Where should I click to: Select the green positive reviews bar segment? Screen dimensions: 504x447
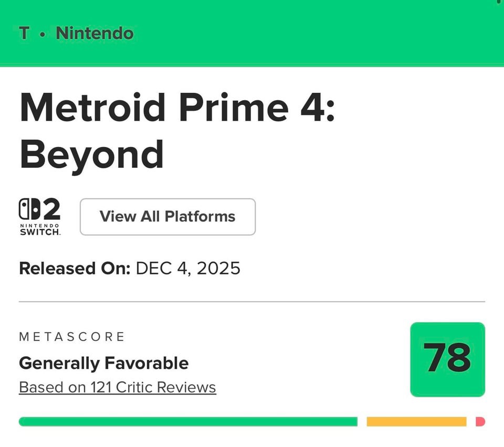[188, 421]
